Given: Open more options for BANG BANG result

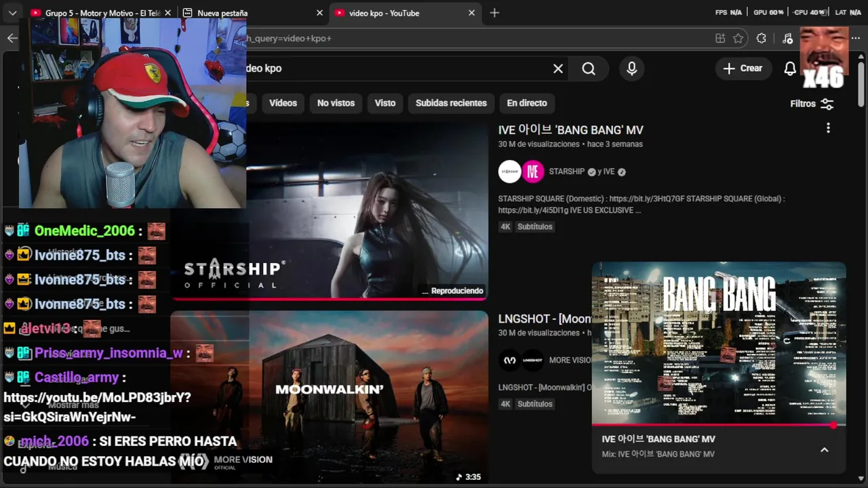Looking at the screenshot, I should coord(828,128).
